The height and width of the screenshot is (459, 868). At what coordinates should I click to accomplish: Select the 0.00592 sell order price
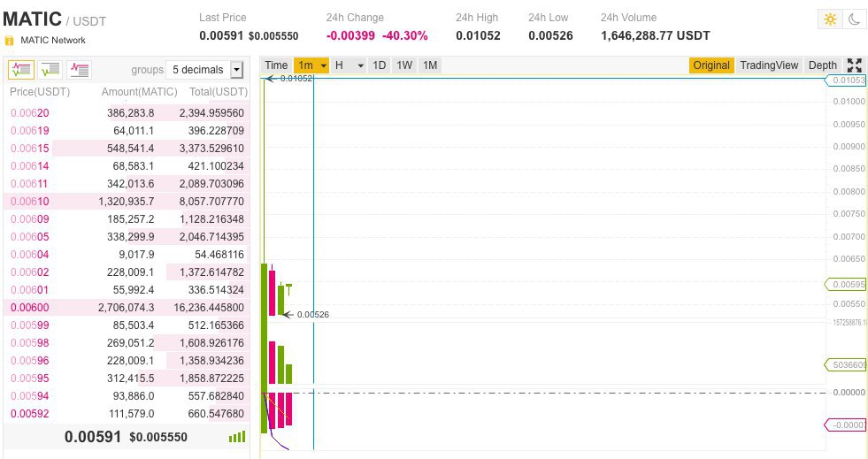click(x=30, y=414)
